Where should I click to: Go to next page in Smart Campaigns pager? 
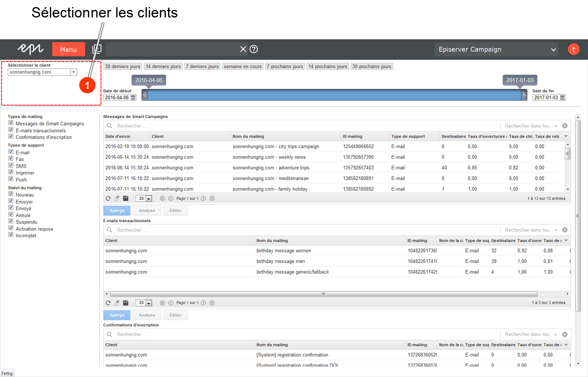(x=203, y=198)
